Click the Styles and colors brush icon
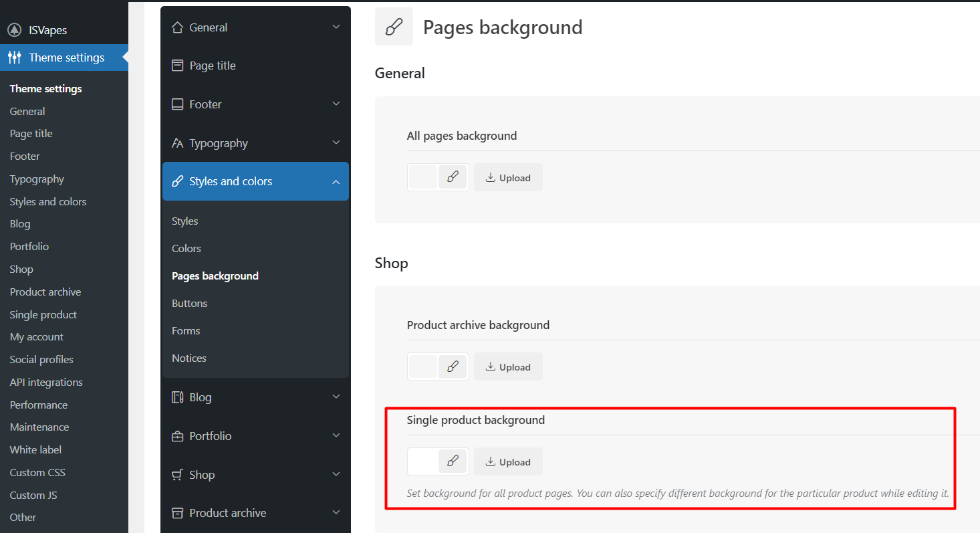 (x=177, y=181)
